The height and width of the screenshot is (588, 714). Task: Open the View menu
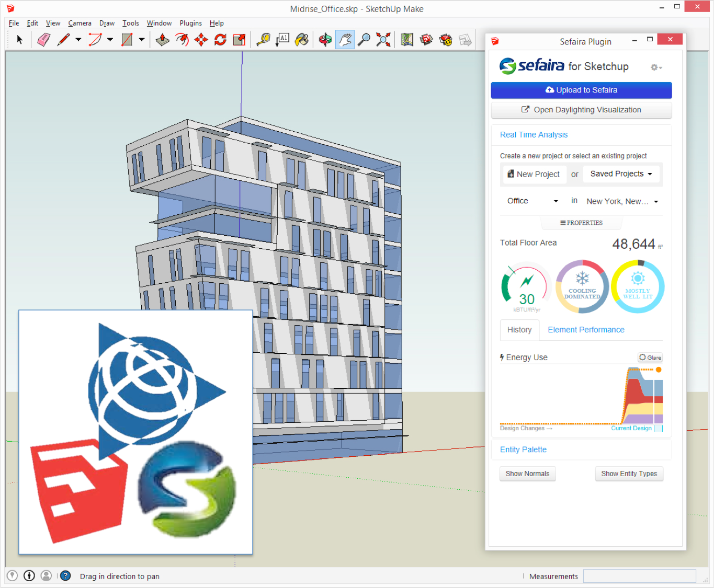click(x=53, y=23)
